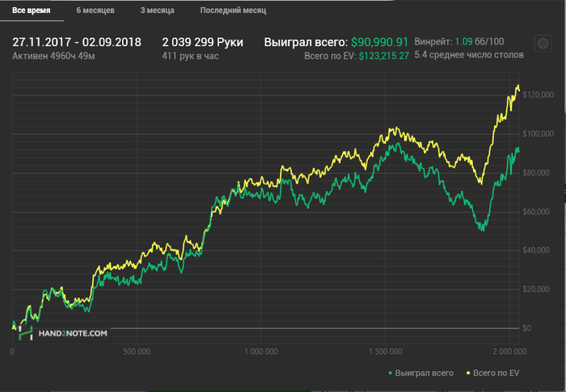Click the green winnings line's lowest dip near 1 900 000

tap(483, 230)
